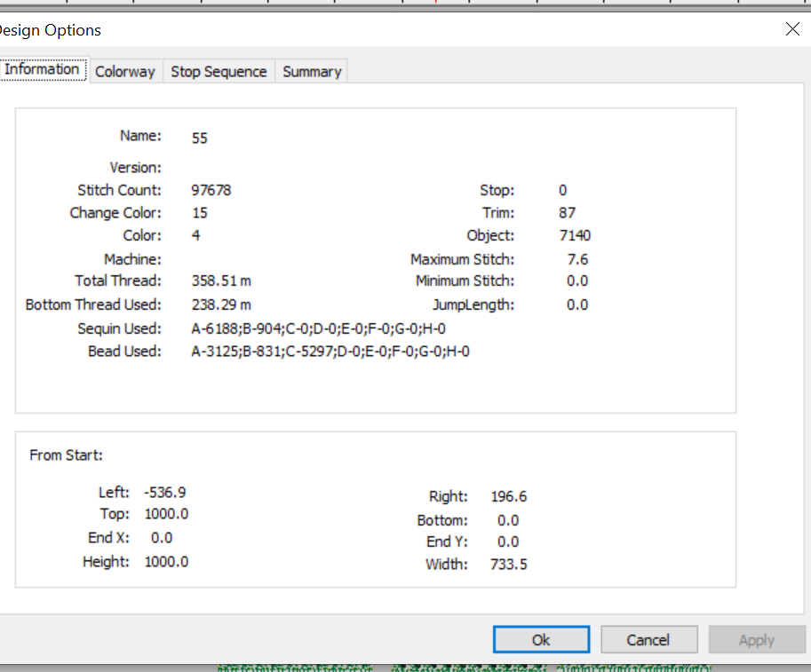Click the Right value 196.6
Screen dimensions: 811x672
pyautogui.click(x=509, y=496)
